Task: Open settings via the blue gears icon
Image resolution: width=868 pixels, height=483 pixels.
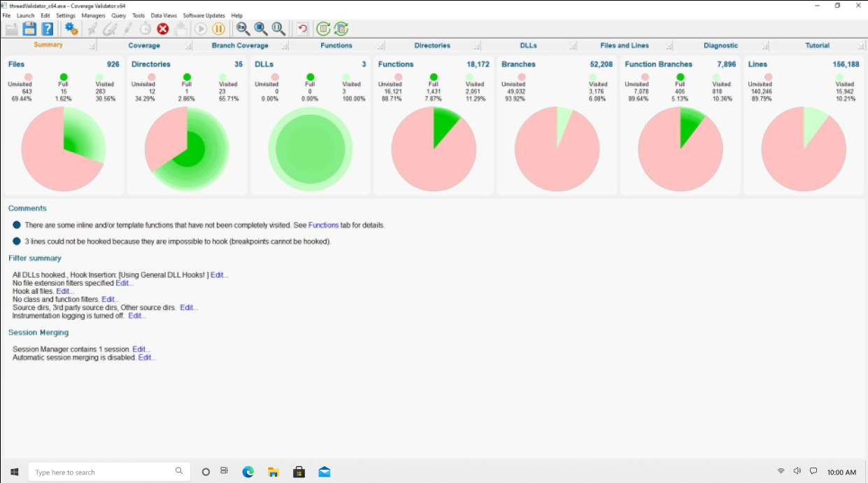Action: 71,29
